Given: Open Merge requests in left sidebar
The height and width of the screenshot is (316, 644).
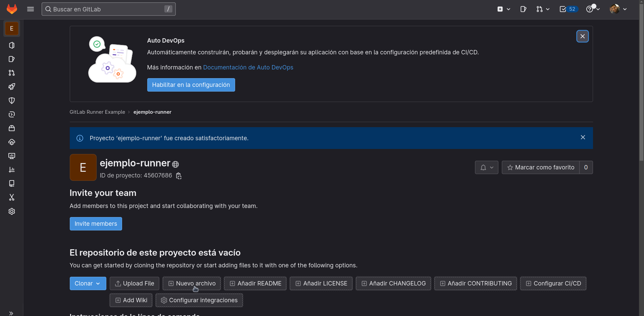Looking at the screenshot, I should pos(12,73).
